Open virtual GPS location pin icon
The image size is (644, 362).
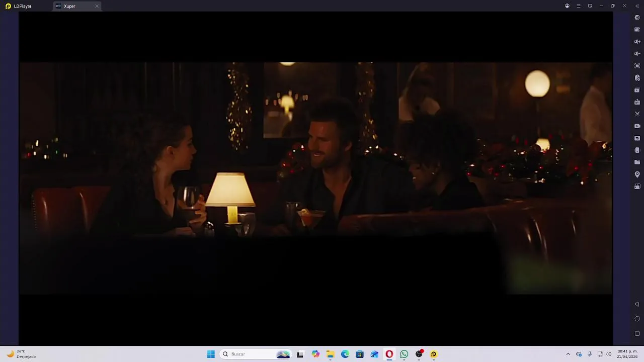pyautogui.click(x=637, y=174)
